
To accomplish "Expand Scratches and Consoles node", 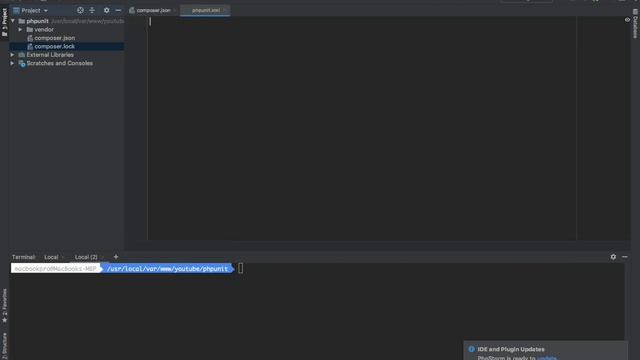I will pyautogui.click(x=13, y=63).
